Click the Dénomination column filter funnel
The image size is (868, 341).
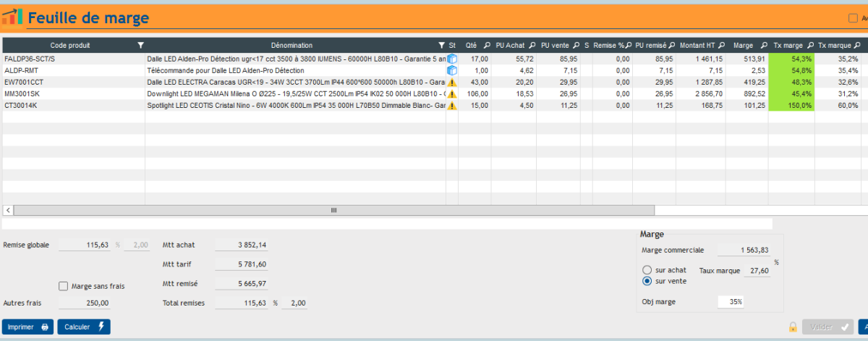coord(441,45)
